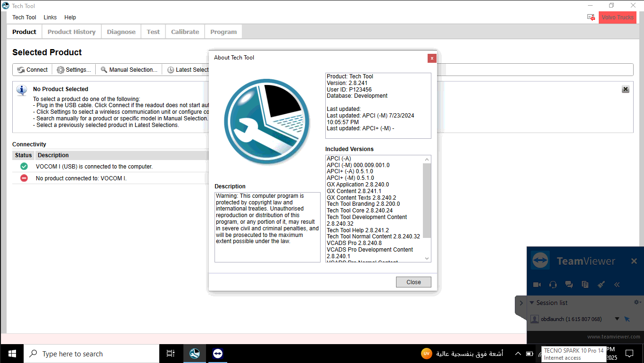Viewport: 644px width, 363px height.
Task: Open TeamViewer session list gear menu
Action: (637, 303)
